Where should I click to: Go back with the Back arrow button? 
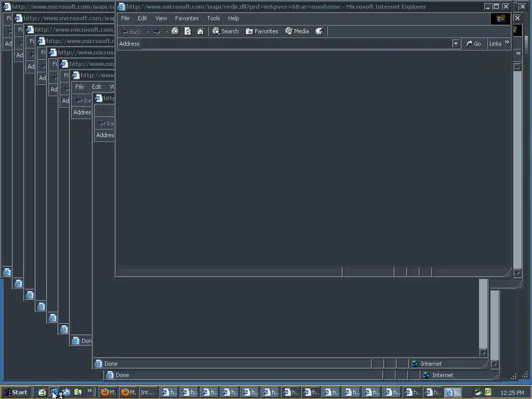click(131, 32)
